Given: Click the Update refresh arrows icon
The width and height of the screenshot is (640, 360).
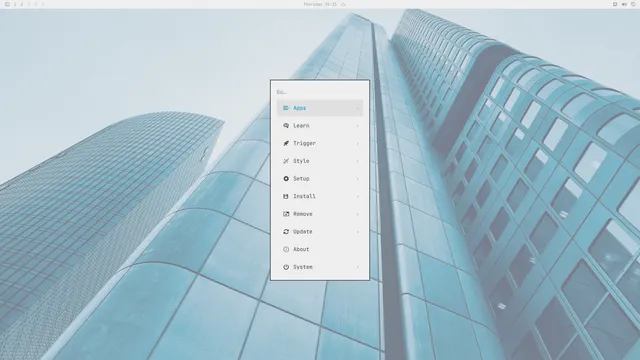Looking at the screenshot, I should pos(286,231).
